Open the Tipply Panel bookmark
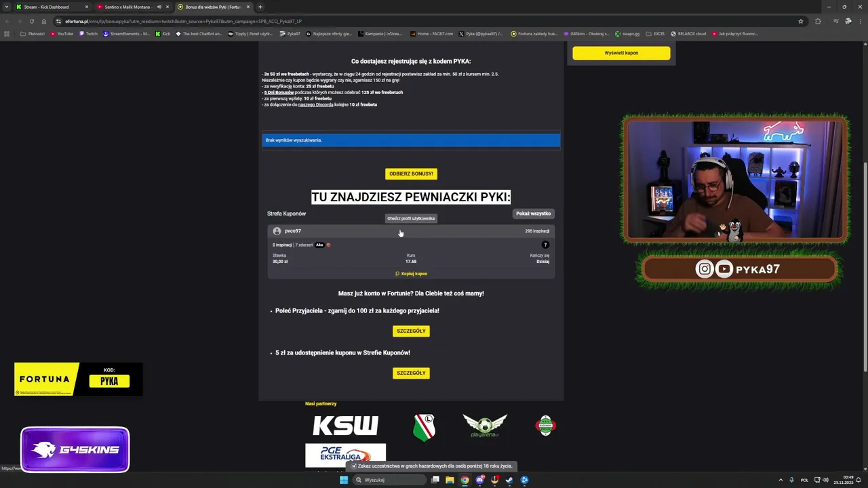 tap(250, 34)
